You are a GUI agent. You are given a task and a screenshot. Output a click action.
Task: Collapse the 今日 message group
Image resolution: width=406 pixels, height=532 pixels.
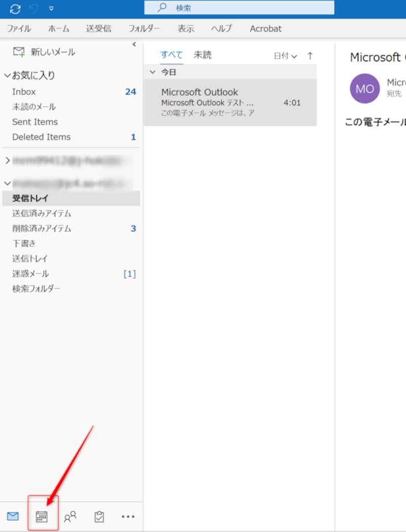point(153,72)
